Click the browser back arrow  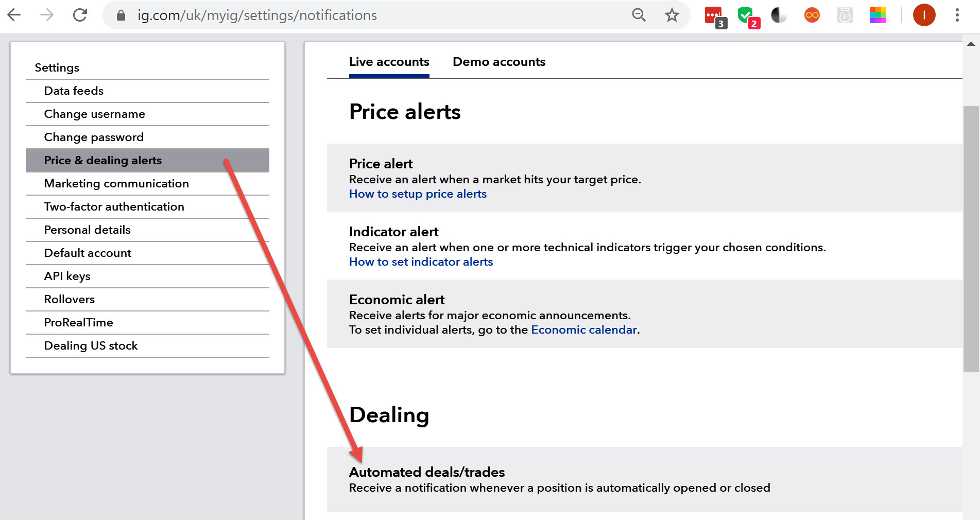click(14, 15)
